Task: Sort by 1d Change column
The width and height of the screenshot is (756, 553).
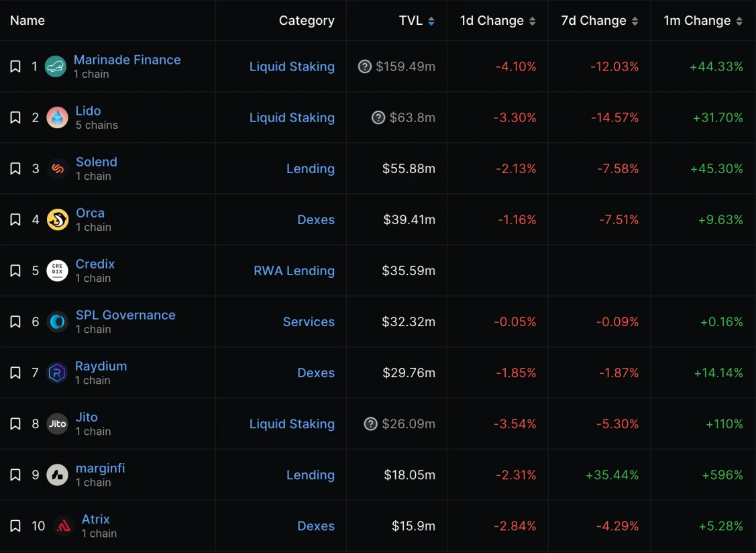Action: tap(497, 21)
